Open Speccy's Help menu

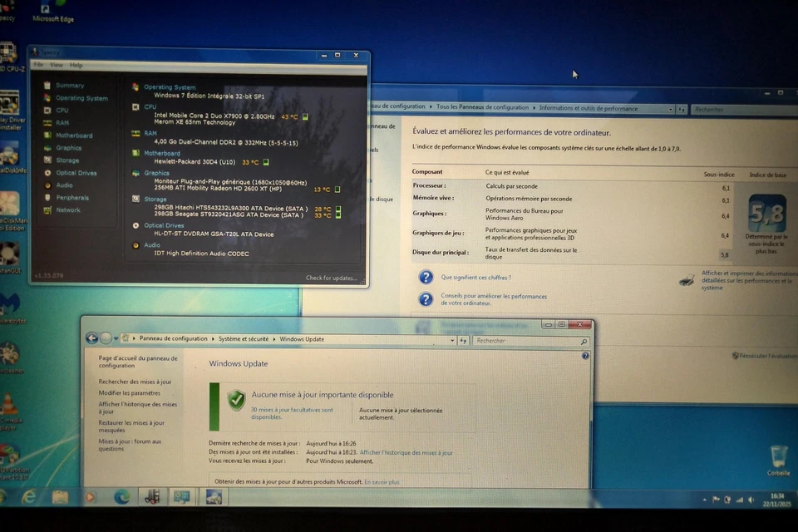[76, 65]
